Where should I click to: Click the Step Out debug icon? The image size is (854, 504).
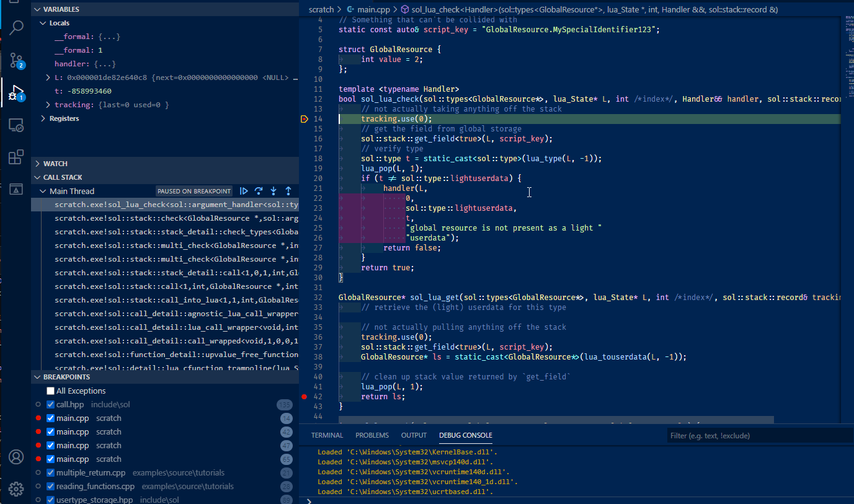[288, 191]
